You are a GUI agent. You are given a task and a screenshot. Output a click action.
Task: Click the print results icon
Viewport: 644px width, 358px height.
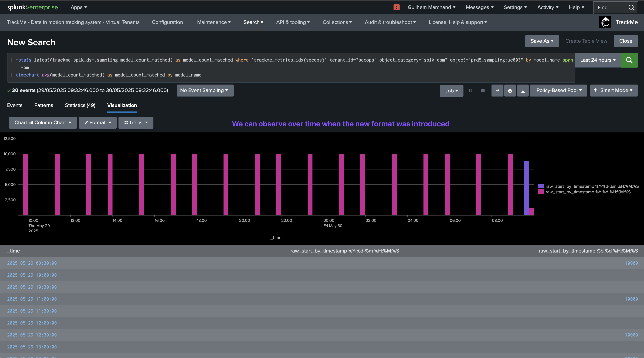[510, 91]
